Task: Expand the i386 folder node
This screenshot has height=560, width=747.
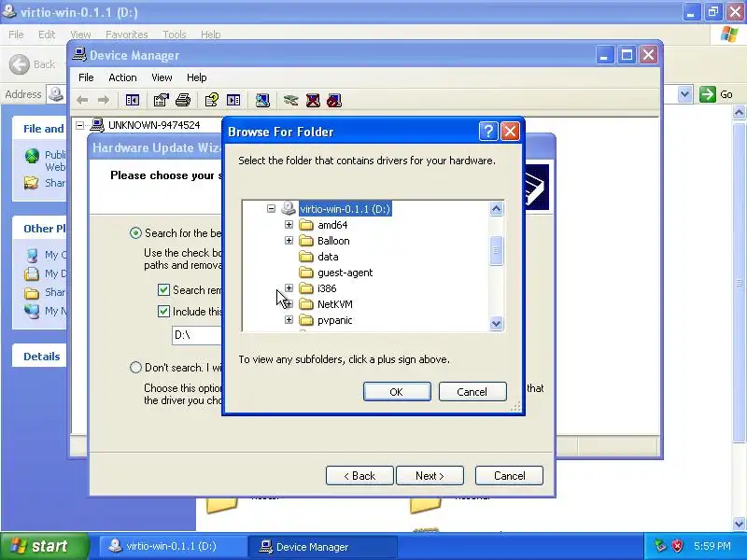Action: pos(289,288)
